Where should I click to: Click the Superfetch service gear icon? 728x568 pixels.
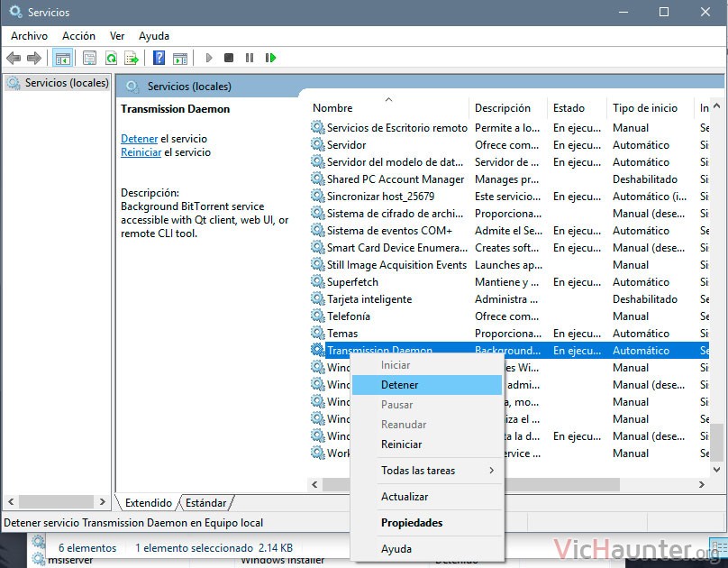pos(317,282)
